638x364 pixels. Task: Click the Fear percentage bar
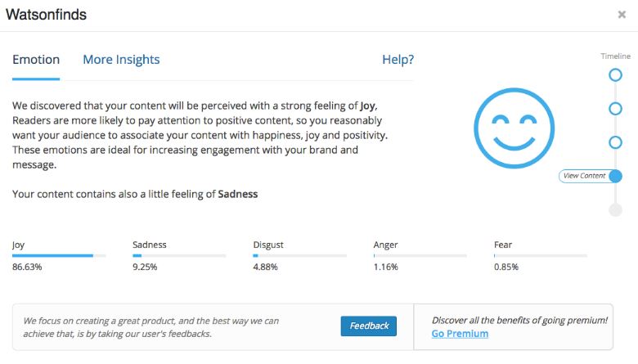(x=541, y=256)
